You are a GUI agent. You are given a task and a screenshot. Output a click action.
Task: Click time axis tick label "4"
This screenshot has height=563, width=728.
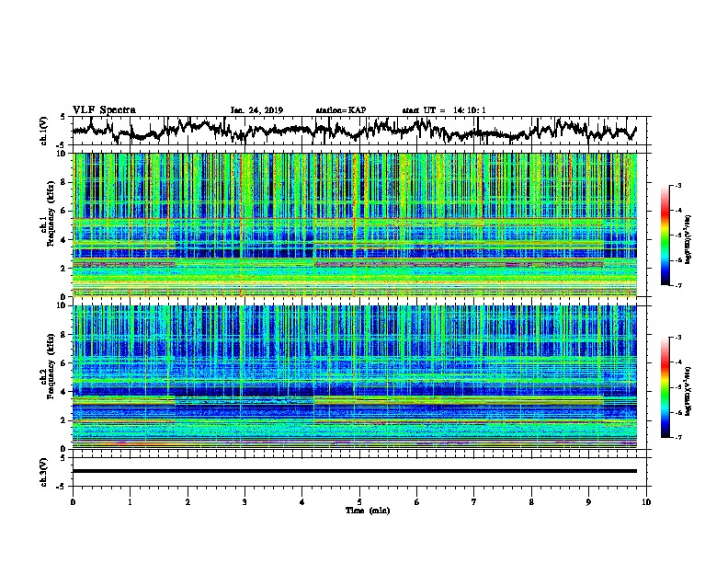302,502
